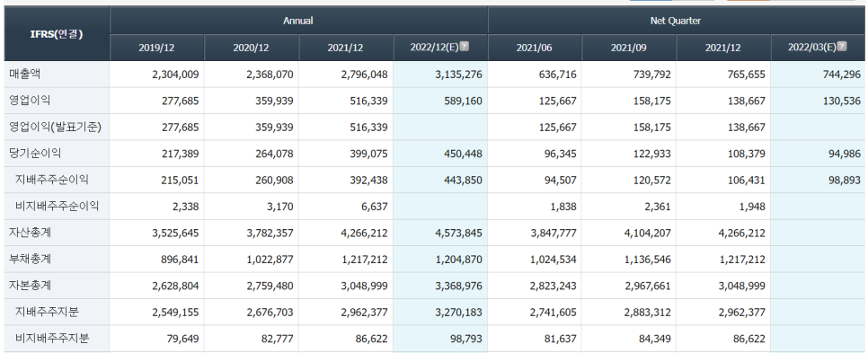Click the 6,637 non-controlling income value
The width and height of the screenshot is (868, 353).
376,207
